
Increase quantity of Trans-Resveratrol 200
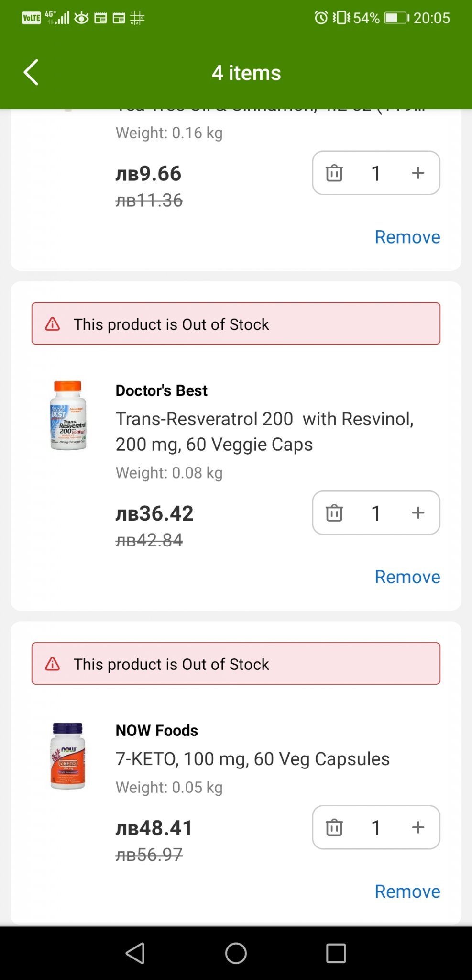click(x=418, y=512)
